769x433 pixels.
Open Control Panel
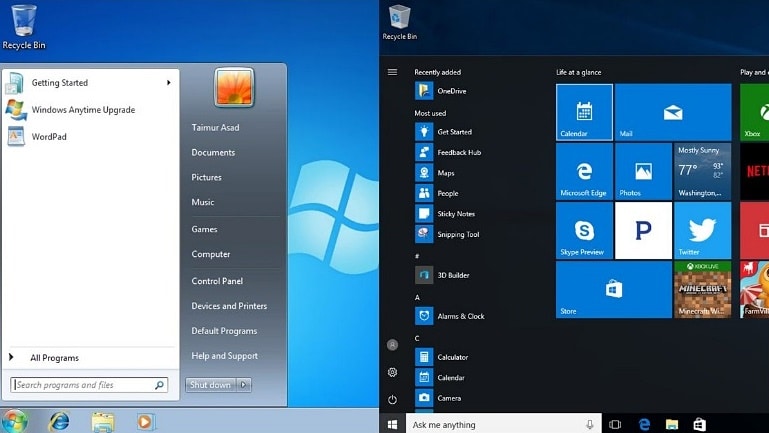[217, 281]
